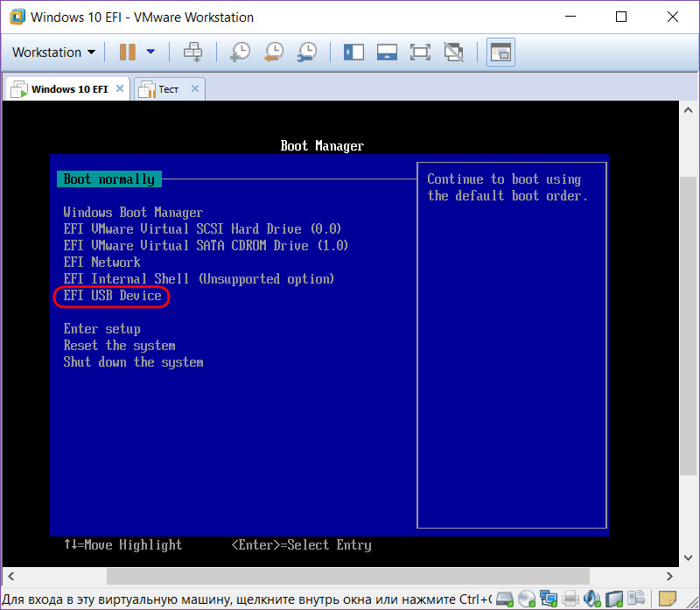Click the network adapter status icon
Screen dimensions: 700x610
(549, 599)
